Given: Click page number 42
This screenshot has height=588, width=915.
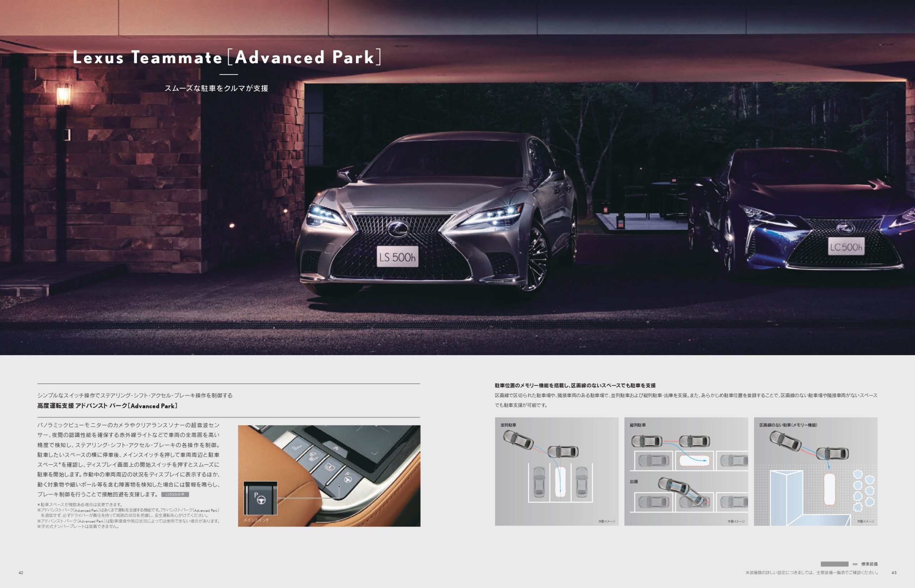Looking at the screenshot, I should tap(21, 573).
